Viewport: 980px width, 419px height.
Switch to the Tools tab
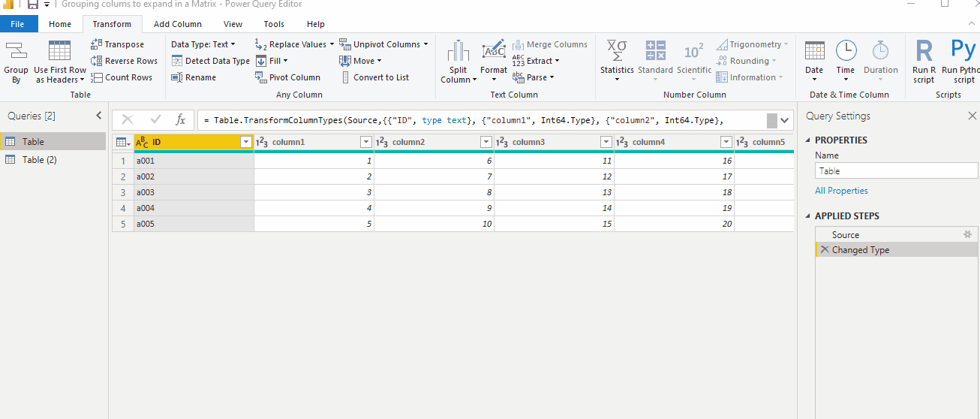(274, 24)
